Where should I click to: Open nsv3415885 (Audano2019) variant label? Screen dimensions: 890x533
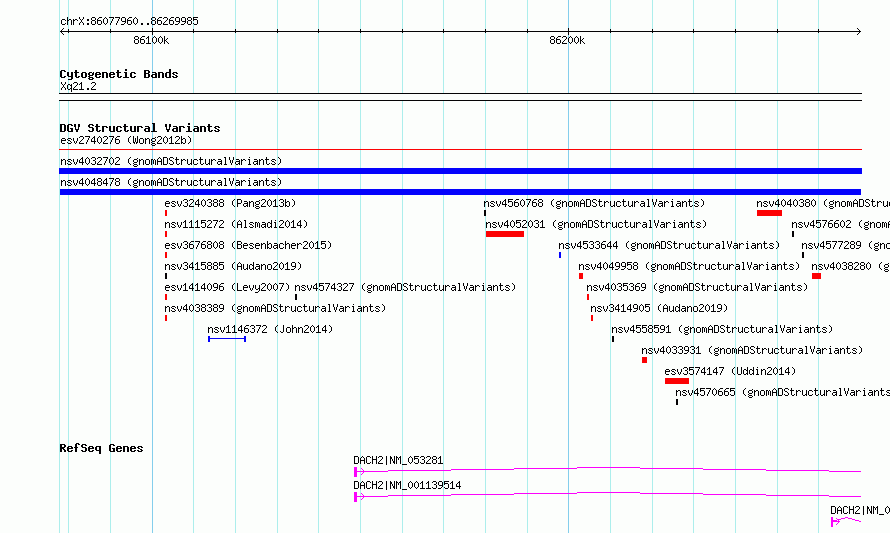233,266
